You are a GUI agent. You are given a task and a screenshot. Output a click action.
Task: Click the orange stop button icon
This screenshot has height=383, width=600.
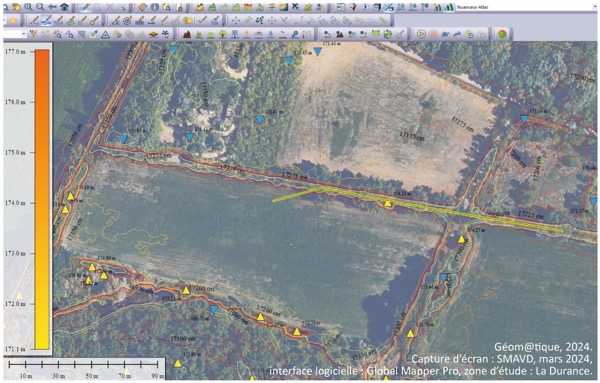point(433,34)
